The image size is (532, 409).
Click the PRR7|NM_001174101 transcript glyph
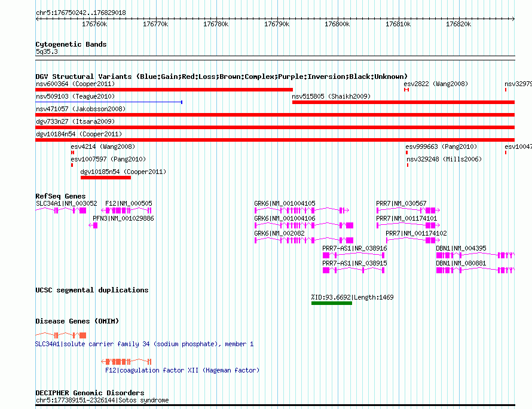click(x=408, y=225)
